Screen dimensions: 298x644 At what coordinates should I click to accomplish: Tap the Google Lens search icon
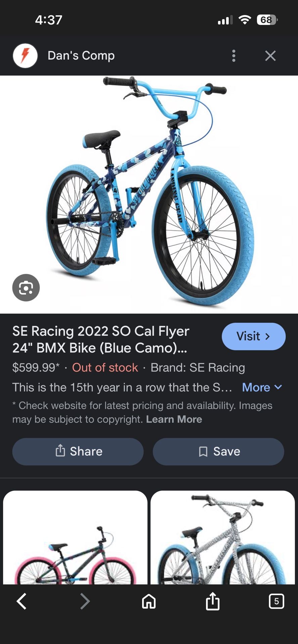[26, 288]
